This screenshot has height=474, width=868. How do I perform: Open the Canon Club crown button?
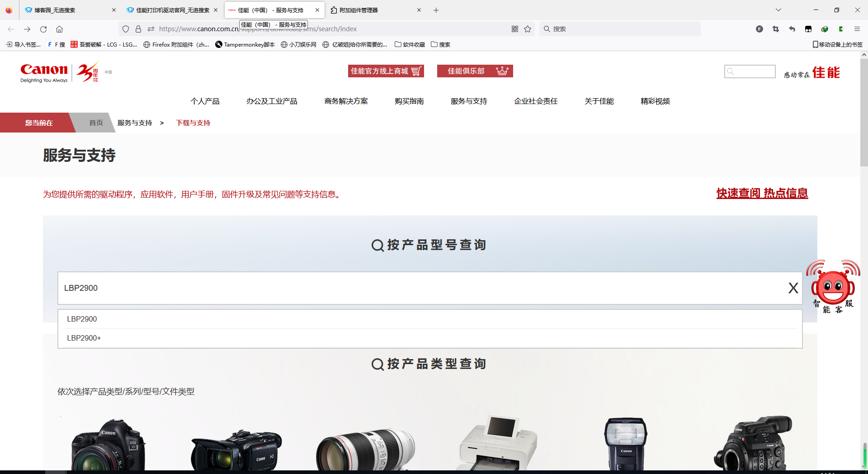click(x=475, y=71)
